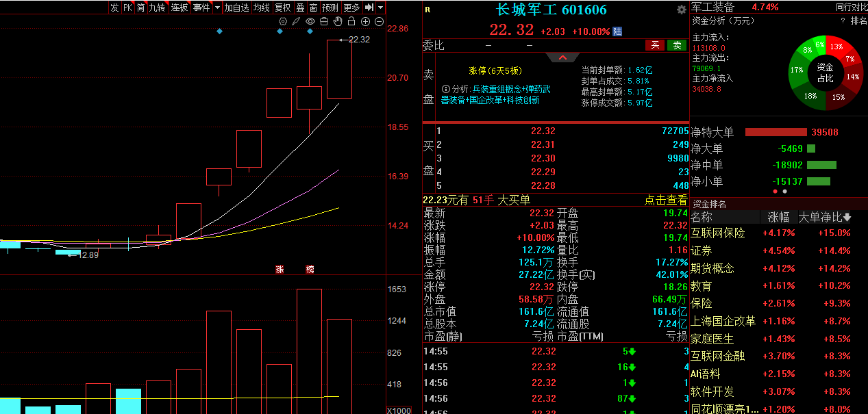Image resolution: width=868 pixels, height=414 pixels.
Task: Sort by 大单净比 column arrow
Action: coord(847,218)
